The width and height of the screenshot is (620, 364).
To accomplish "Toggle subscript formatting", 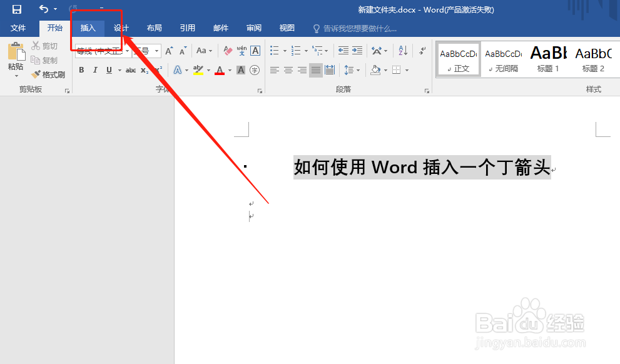I will (x=145, y=70).
